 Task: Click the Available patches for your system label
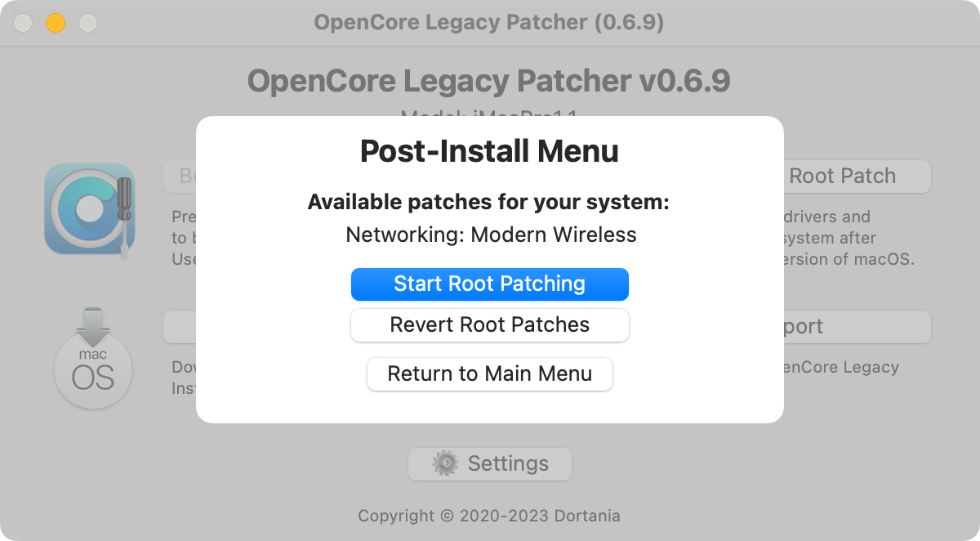488,203
